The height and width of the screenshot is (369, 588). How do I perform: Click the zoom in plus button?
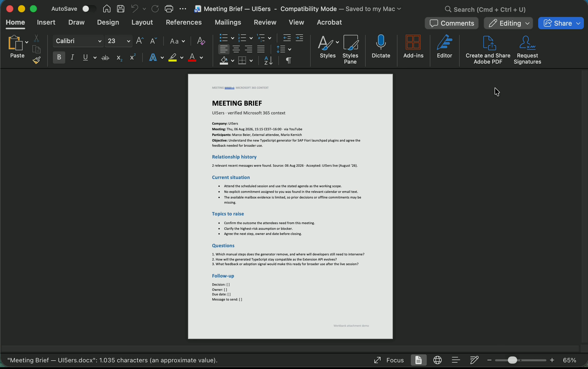tap(552, 360)
